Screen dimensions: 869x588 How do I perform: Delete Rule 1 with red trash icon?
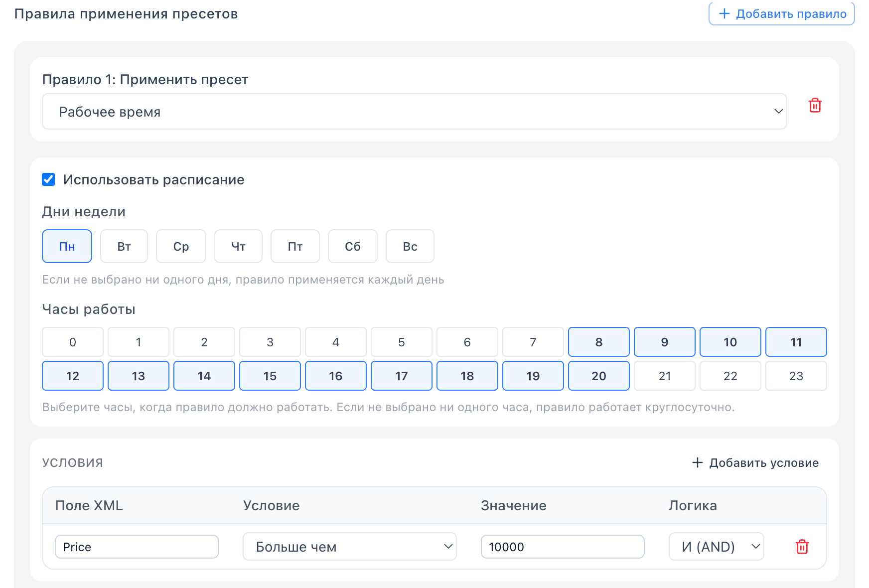815,106
